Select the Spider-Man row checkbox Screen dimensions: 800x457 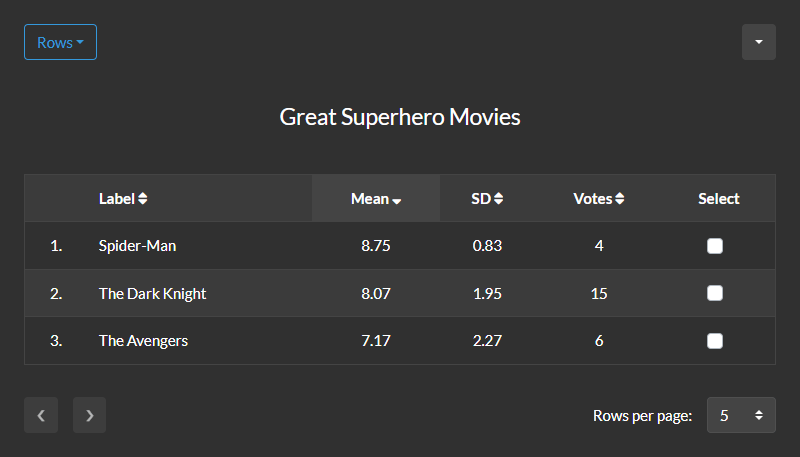[x=715, y=246]
